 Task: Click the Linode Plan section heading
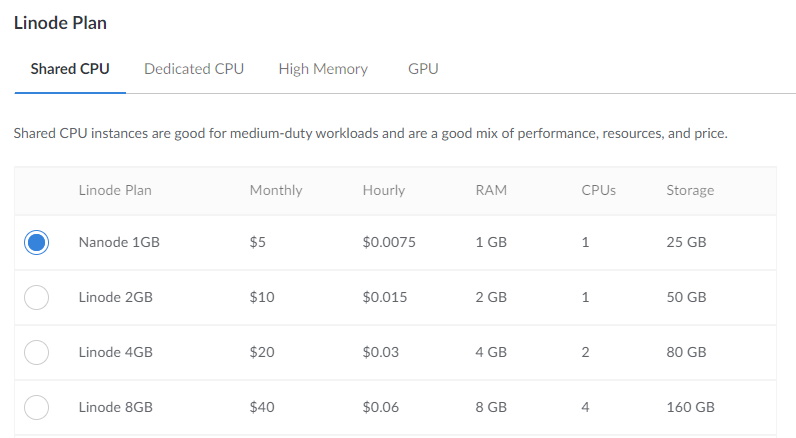coord(60,23)
